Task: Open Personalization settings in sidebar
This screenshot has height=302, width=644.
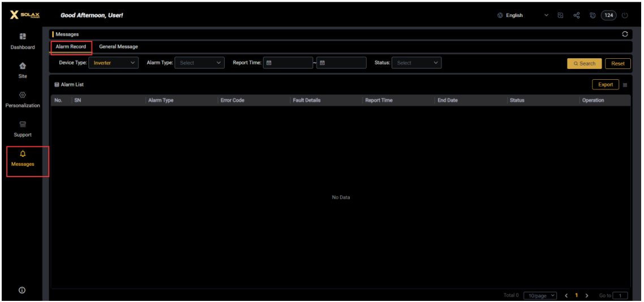Action: (23, 95)
